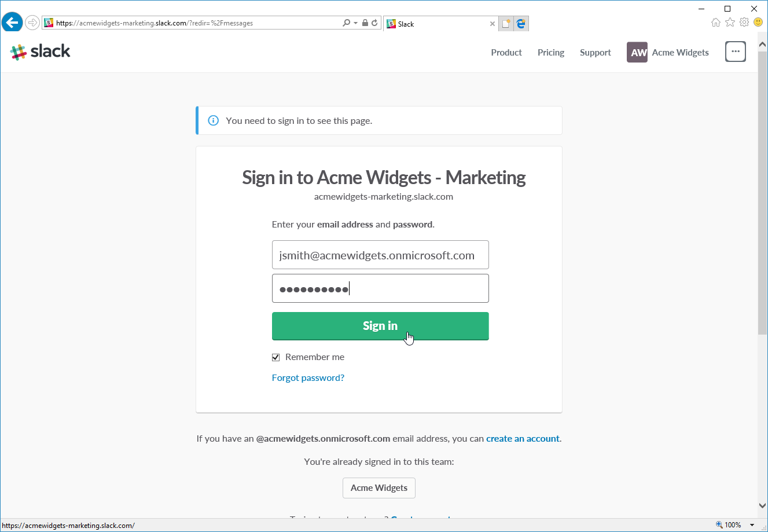Image resolution: width=768 pixels, height=532 pixels.
Task: Open the more options ellipsis button
Action: (x=736, y=52)
